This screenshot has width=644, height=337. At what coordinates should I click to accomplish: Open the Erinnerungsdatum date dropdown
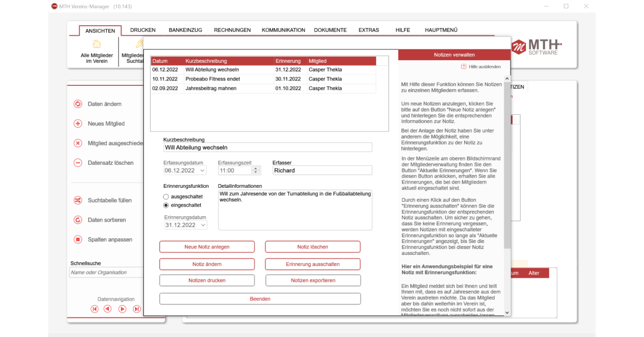point(203,225)
